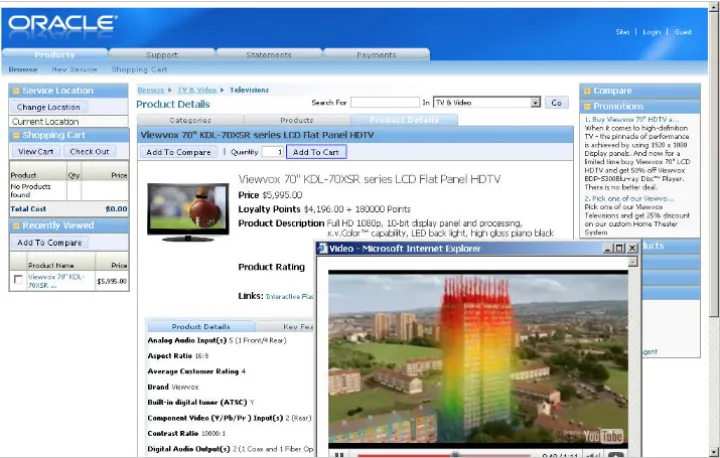Open the Products main navigation tab

point(54,55)
